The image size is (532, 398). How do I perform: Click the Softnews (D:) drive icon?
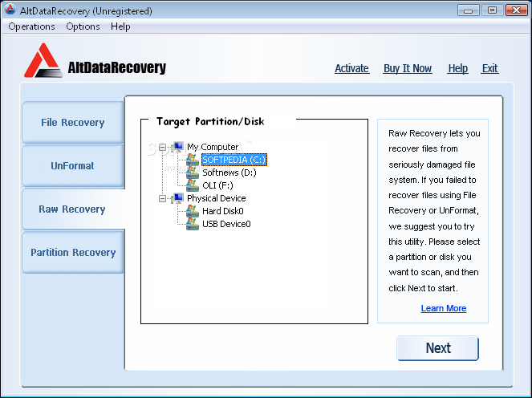(193, 173)
